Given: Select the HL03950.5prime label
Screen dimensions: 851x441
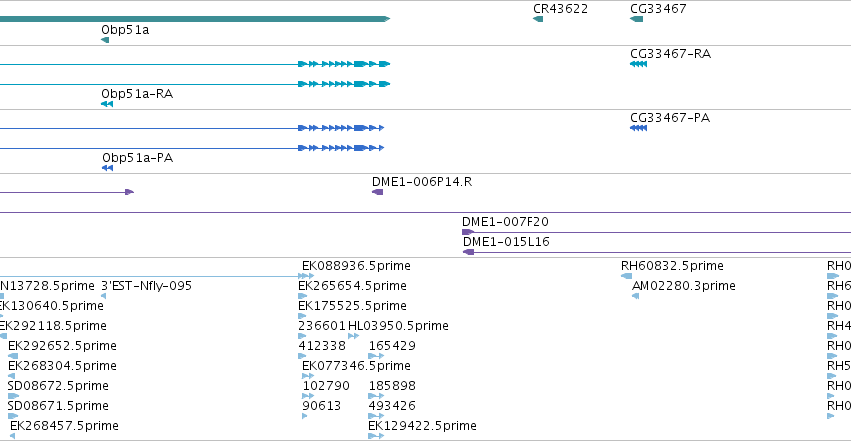Looking at the screenshot, I should coord(398,326).
